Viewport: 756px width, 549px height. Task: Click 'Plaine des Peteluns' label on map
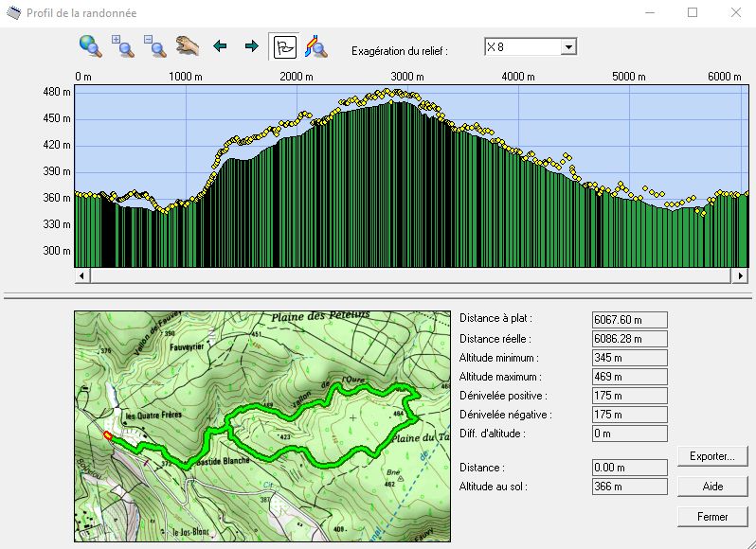coord(320,316)
